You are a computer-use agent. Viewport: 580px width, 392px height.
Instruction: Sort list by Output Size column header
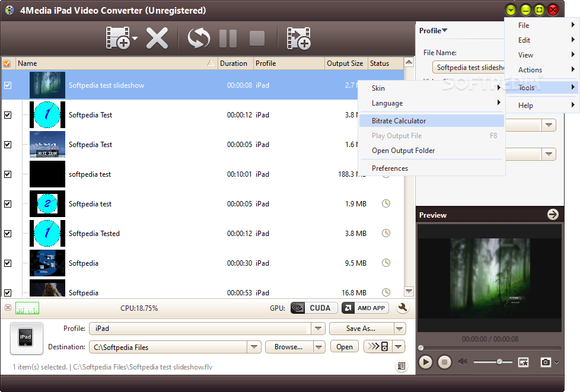346,63
